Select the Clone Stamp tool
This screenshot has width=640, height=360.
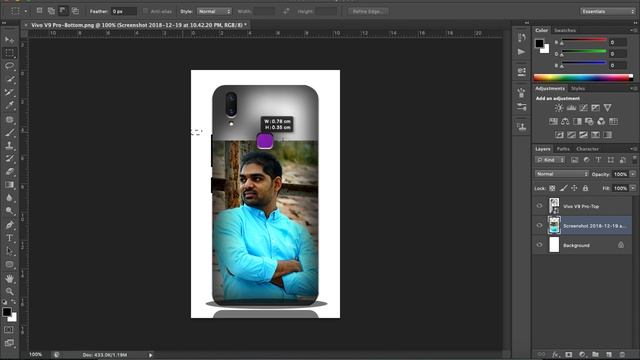(9, 145)
